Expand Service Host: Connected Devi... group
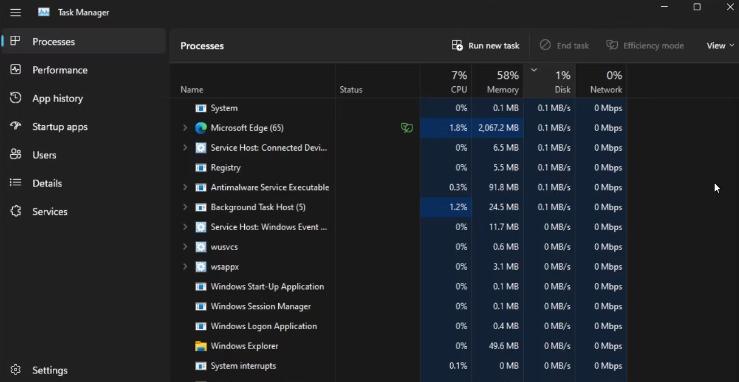 point(185,147)
